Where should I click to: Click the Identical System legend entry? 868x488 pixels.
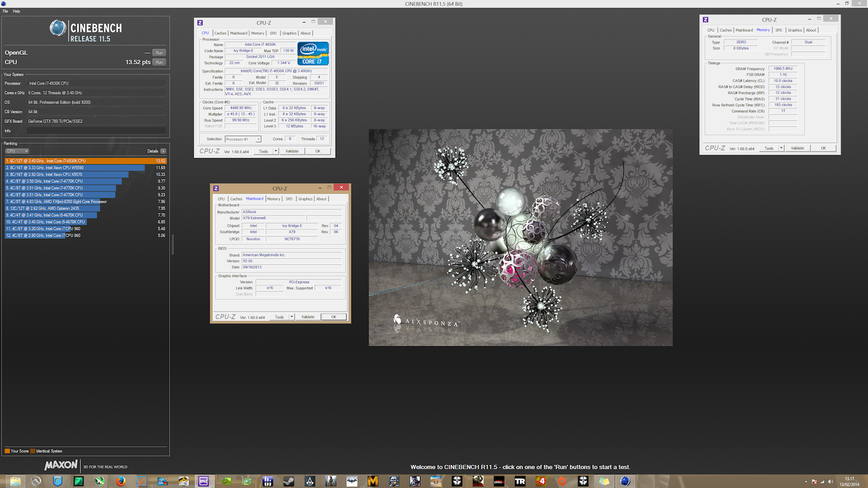click(x=46, y=451)
